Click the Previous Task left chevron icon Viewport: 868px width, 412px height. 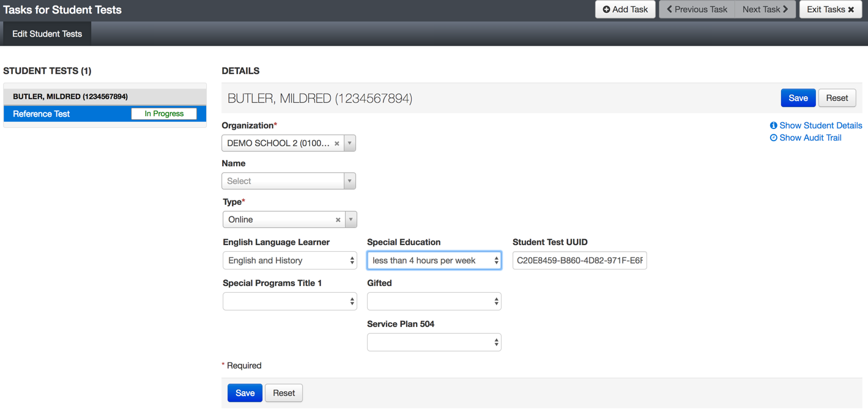pyautogui.click(x=669, y=9)
